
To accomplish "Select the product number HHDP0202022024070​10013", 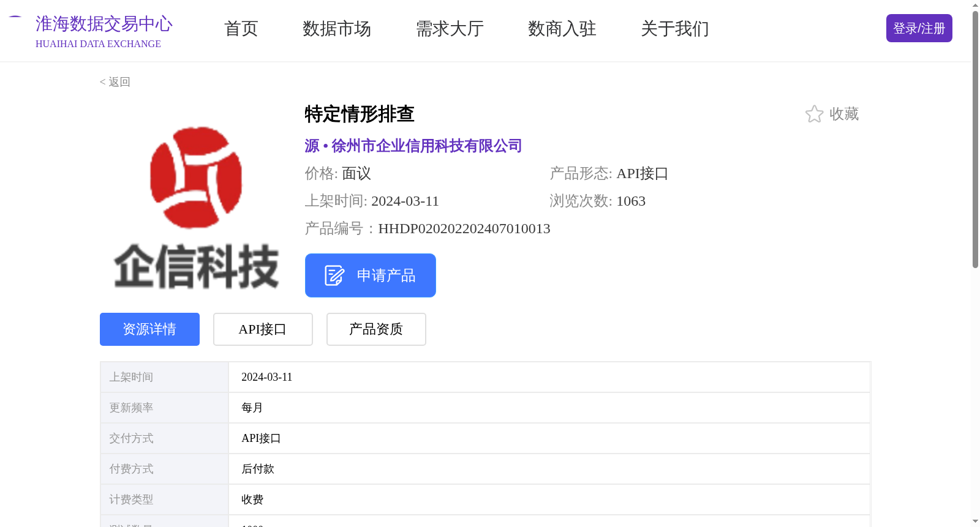I will tap(464, 228).
